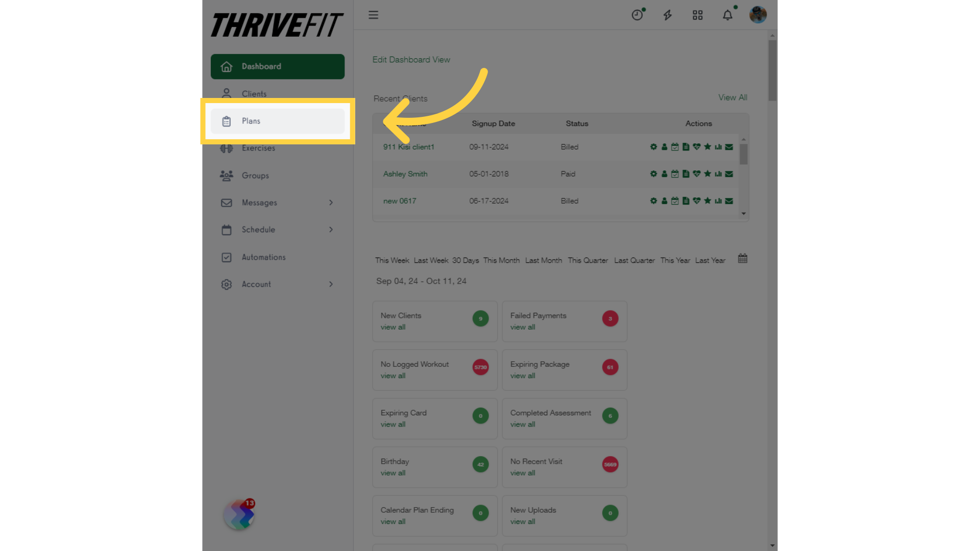The image size is (980, 551).
Task: Click calendar icon for Ashley Smith
Action: point(675,174)
